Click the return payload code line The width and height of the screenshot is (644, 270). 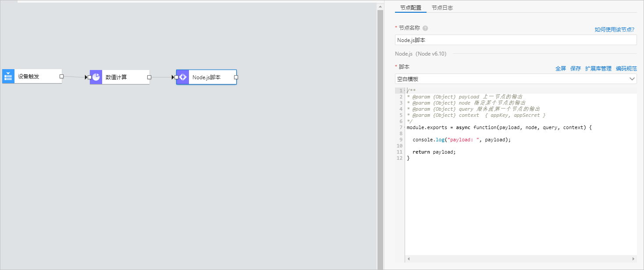pos(434,152)
